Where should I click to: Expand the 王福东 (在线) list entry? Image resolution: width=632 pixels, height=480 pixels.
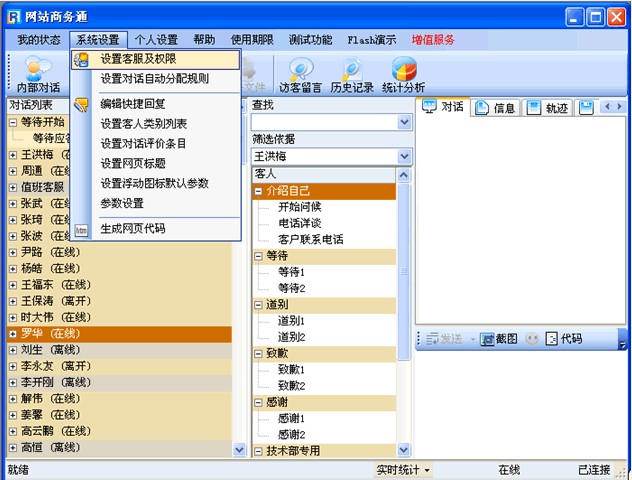[13, 285]
